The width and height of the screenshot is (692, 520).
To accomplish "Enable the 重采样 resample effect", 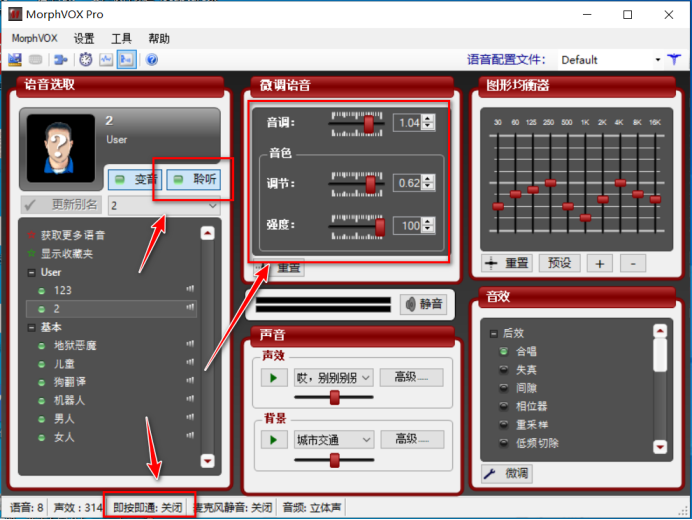I will tap(504, 425).
